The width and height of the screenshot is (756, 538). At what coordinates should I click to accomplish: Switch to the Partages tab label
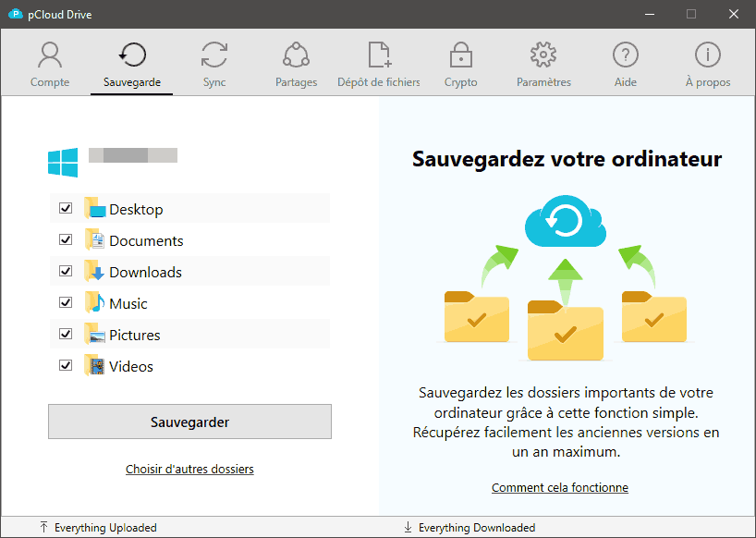click(296, 82)
